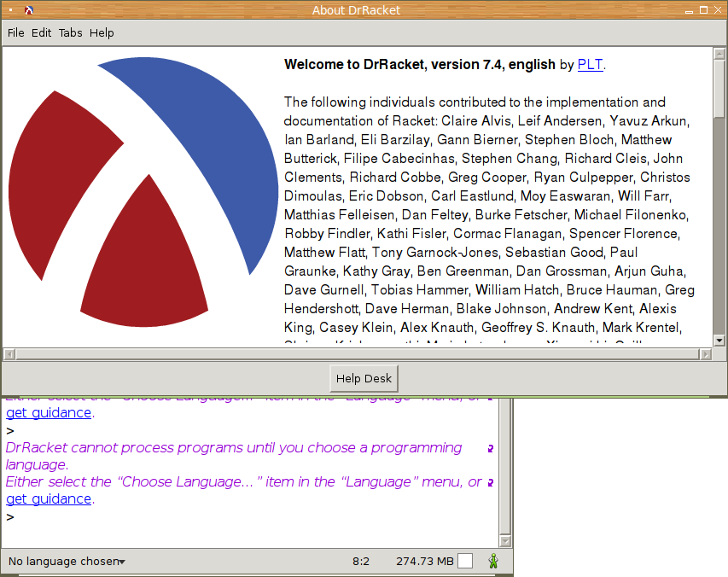
Task: Click the 274.73 MB memory readout
Action: pyautogui.click(x=424, y=562)
